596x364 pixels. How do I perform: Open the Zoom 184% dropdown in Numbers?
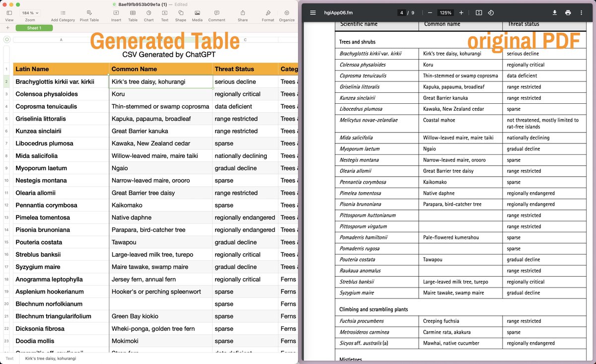[x=30, y=13]
